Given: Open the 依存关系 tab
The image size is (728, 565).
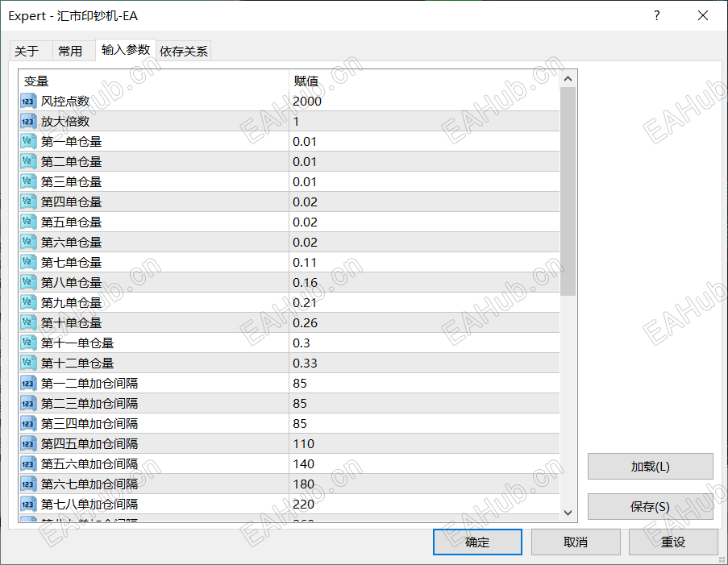Looking at the screenshot, I should point(184,51).
